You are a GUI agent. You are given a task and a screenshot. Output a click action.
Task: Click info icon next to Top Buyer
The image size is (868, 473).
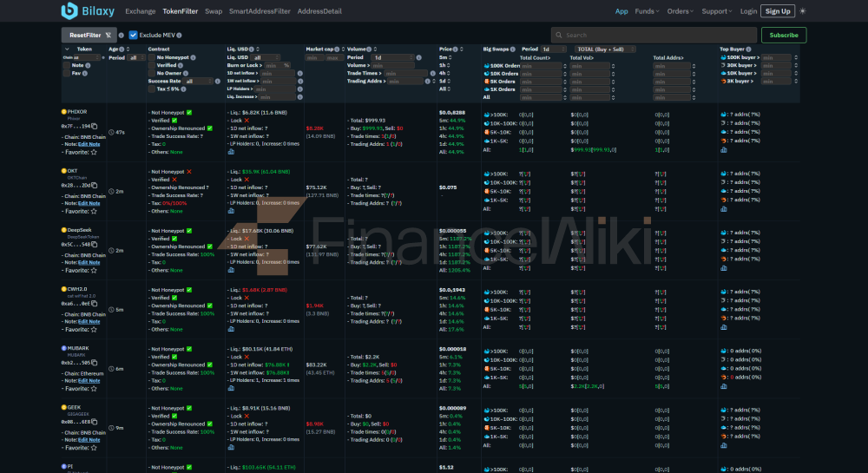748,49
